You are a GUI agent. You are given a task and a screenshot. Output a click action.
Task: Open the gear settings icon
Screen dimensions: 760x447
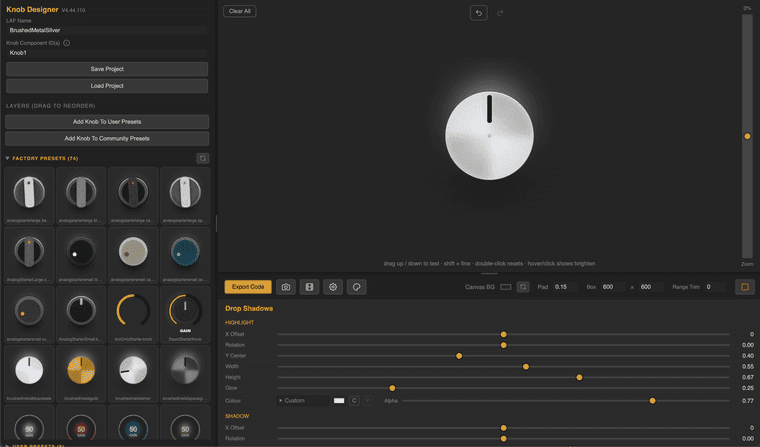pyautogui.click(x=333, y=287)
